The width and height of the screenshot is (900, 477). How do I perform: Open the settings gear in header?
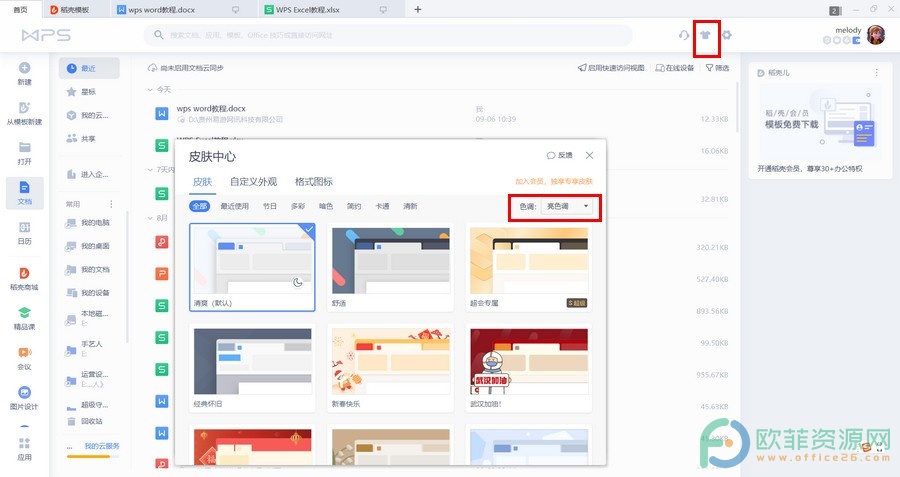click(x=727, y=35)
